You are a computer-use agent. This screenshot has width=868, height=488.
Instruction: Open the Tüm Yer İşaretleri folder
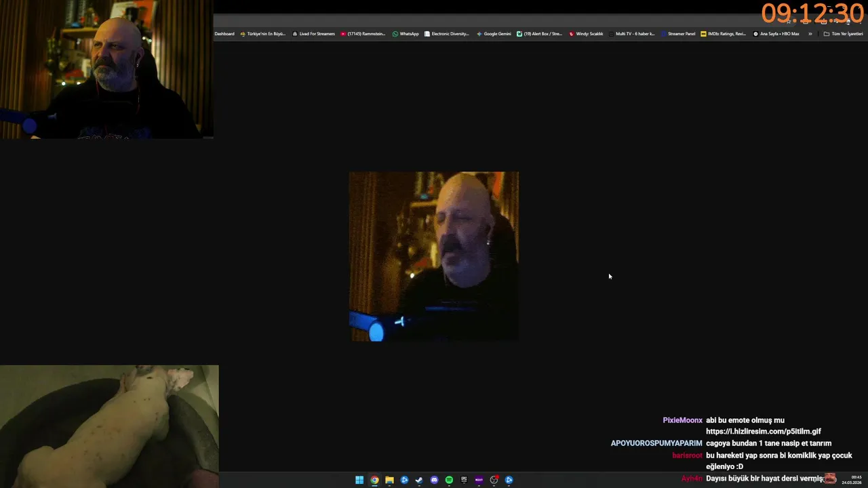pos(843,34)
